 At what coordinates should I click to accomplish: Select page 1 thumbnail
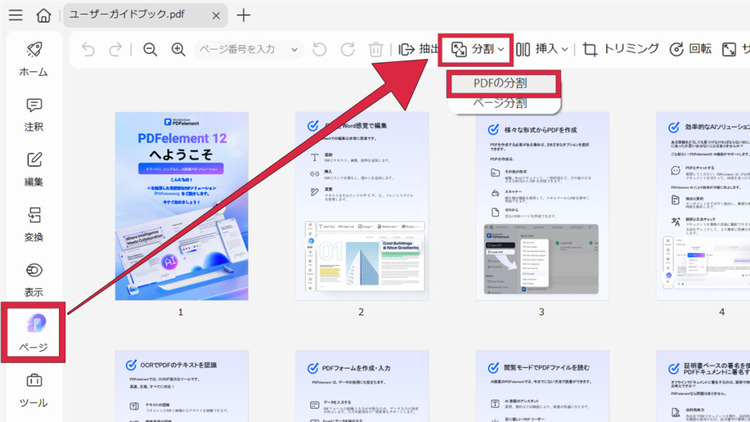(x=182, y=206)
